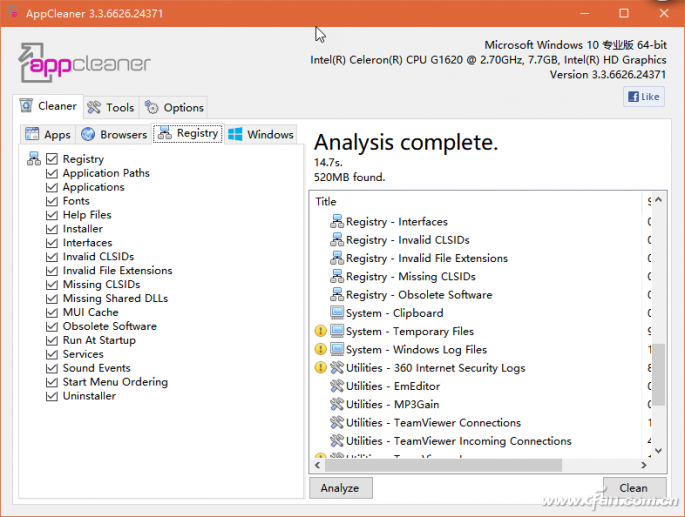Click warning icon beside System - Windows Log Files
This screenshot has width=685, height=517.
coord(321,349)
